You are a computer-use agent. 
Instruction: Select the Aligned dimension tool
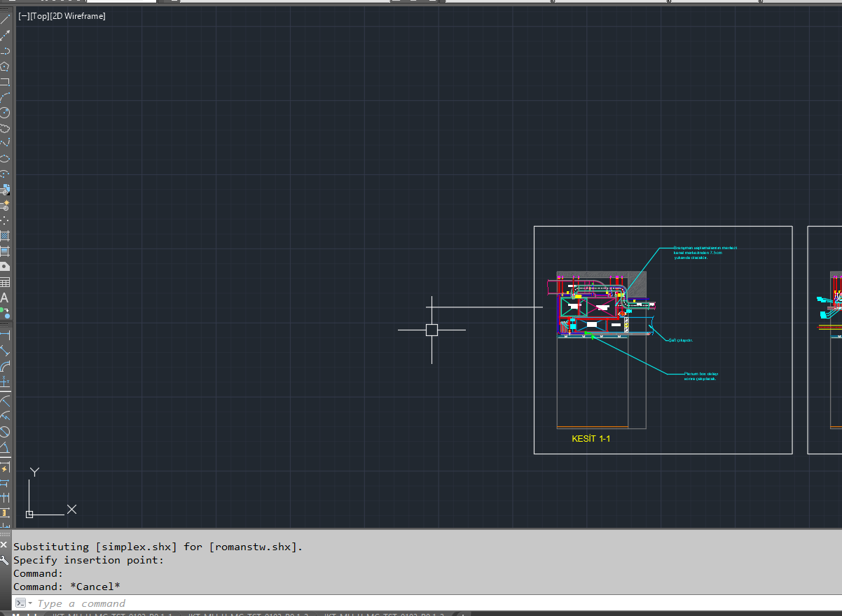[5, 351]
